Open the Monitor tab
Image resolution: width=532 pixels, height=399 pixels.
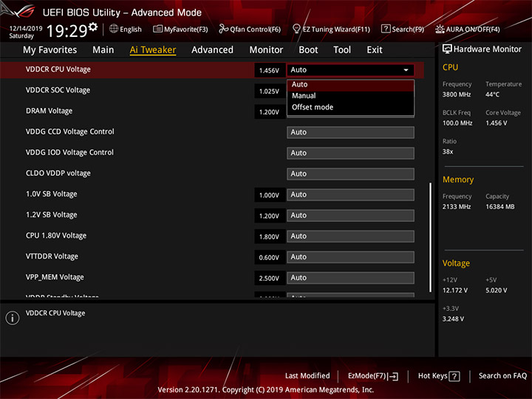(x=266, y=50)
